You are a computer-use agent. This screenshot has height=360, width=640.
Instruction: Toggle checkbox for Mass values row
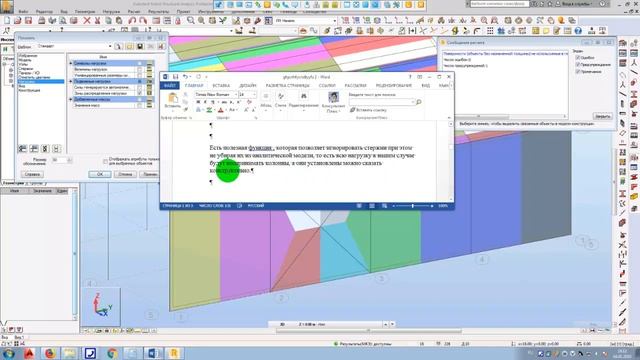140,105
